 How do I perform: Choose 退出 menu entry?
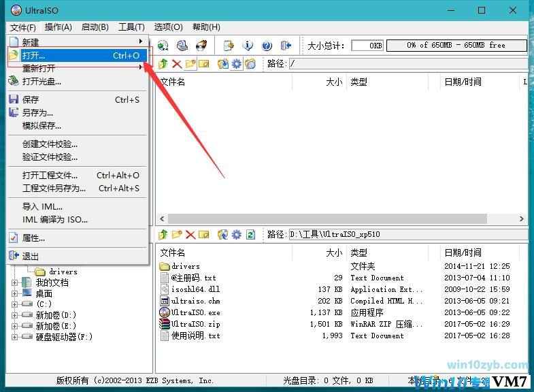coord(78,256)
